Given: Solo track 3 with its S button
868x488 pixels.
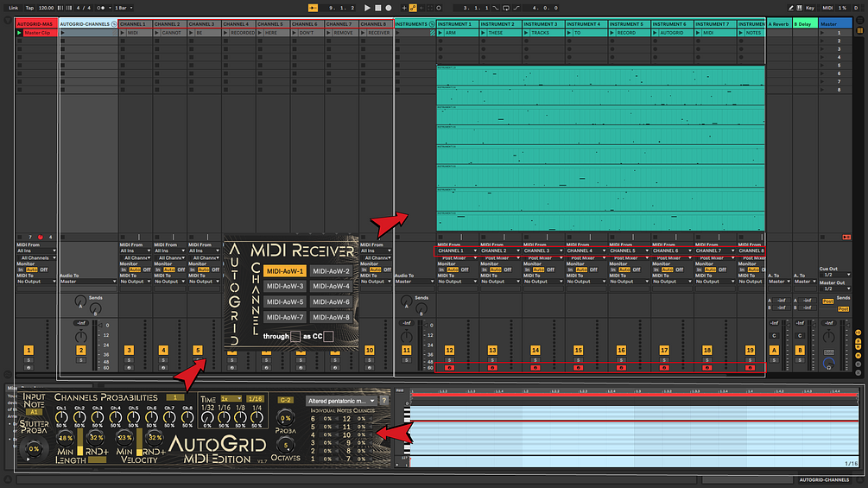Looking at the screenshot, I should pos(129,360).
